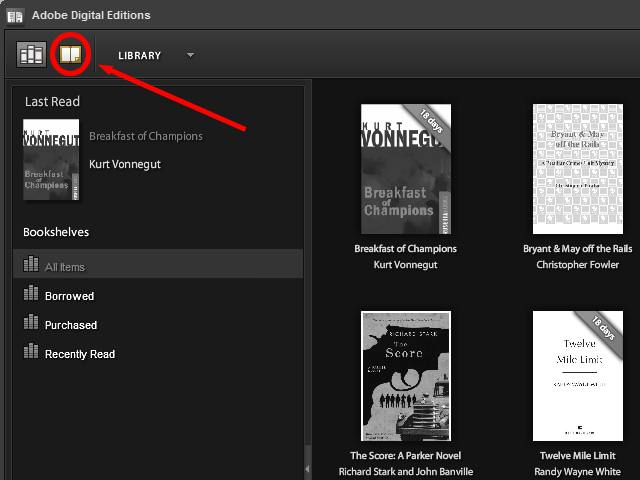Open The Score: A Parker Novel cover
640x480 pixels.
(406, 376)
